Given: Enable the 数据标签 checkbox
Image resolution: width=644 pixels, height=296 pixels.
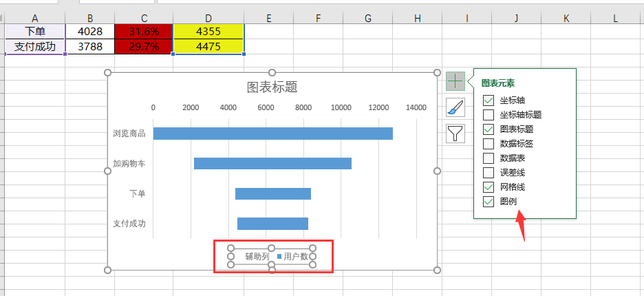Looking at the screenshot, I should [x=489, y=143].
